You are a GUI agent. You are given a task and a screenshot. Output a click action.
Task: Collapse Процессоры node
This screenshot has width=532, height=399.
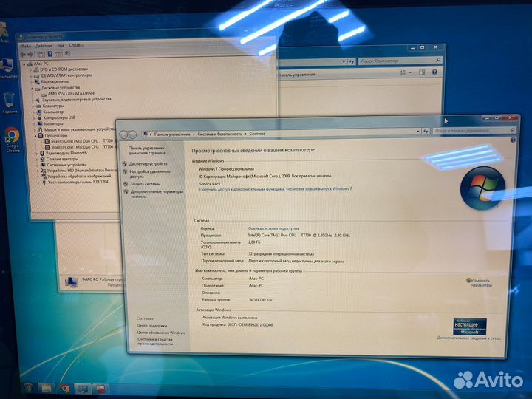(35, 136)
